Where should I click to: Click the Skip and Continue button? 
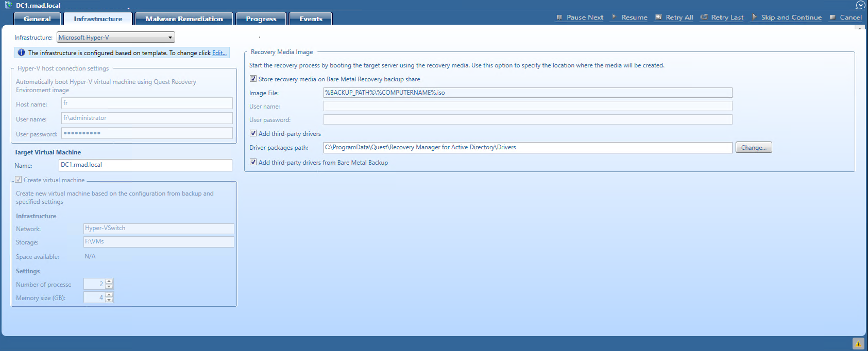coord(786,17)
